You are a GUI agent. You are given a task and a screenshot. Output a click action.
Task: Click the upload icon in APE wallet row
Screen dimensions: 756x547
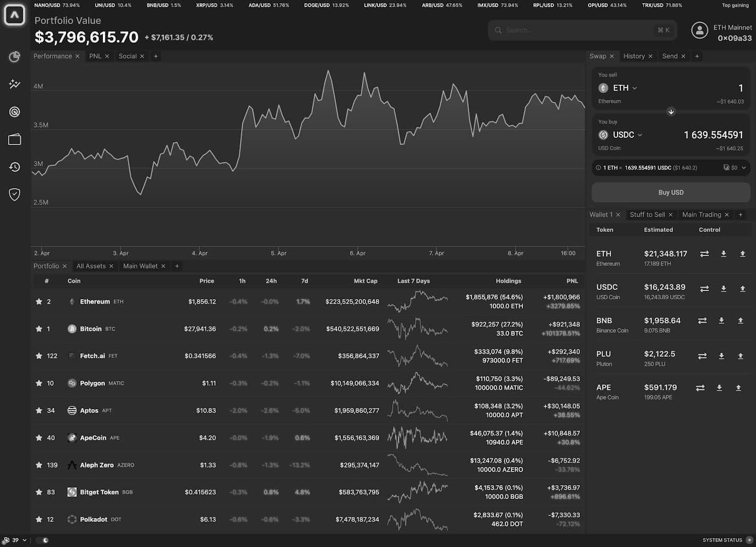(738, 388)
